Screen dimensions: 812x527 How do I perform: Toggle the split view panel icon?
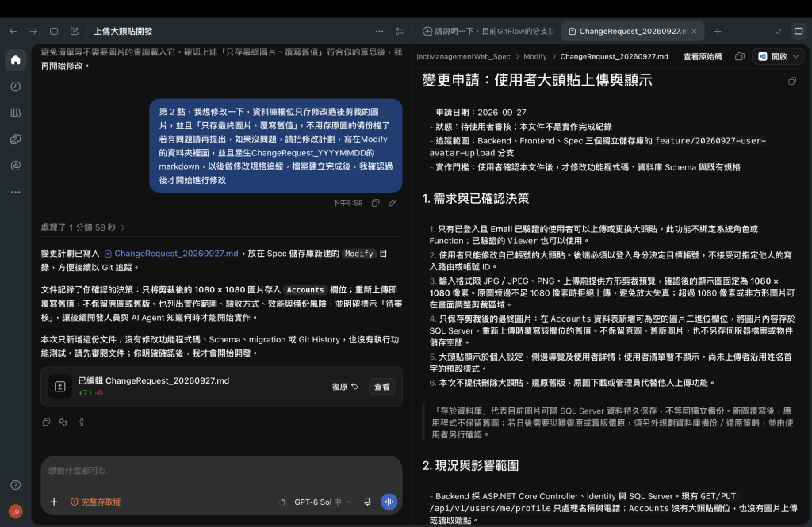799,31
